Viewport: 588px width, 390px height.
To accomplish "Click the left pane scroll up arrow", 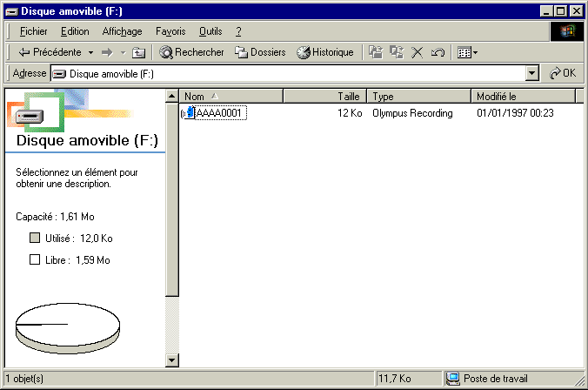I will click(171, 97).
